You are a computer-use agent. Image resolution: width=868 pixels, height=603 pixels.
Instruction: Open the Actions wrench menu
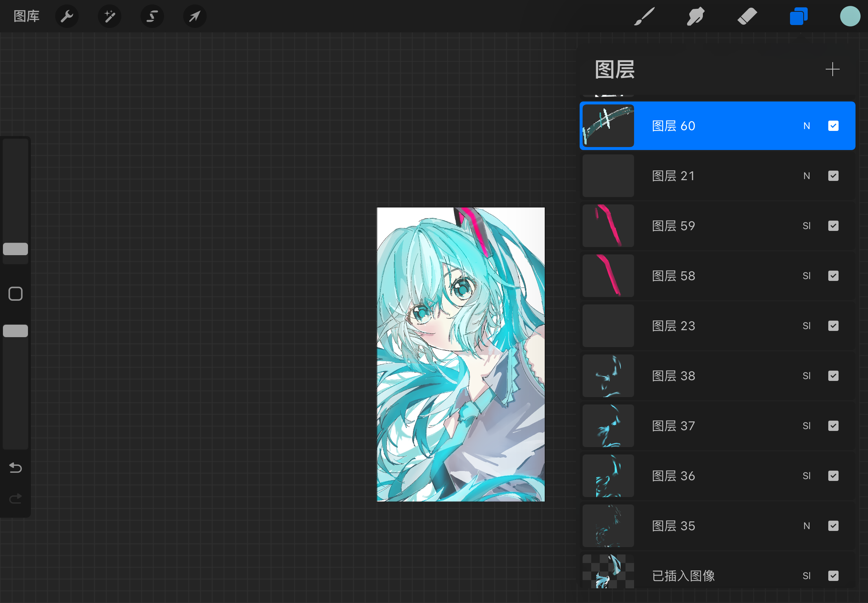pyautogui.click(x=67, y=16)
